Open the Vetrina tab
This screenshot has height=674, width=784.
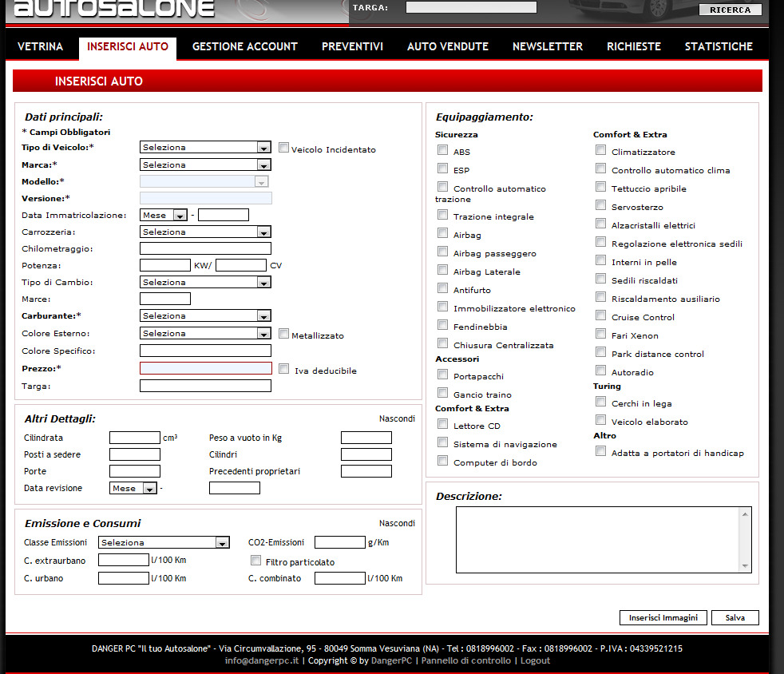[40, 46]
